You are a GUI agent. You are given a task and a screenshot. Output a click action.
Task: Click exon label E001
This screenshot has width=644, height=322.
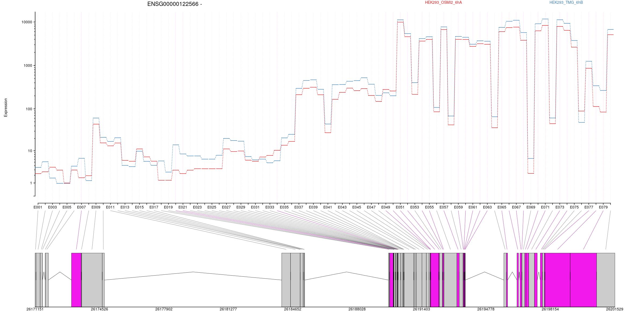[38, 207]
